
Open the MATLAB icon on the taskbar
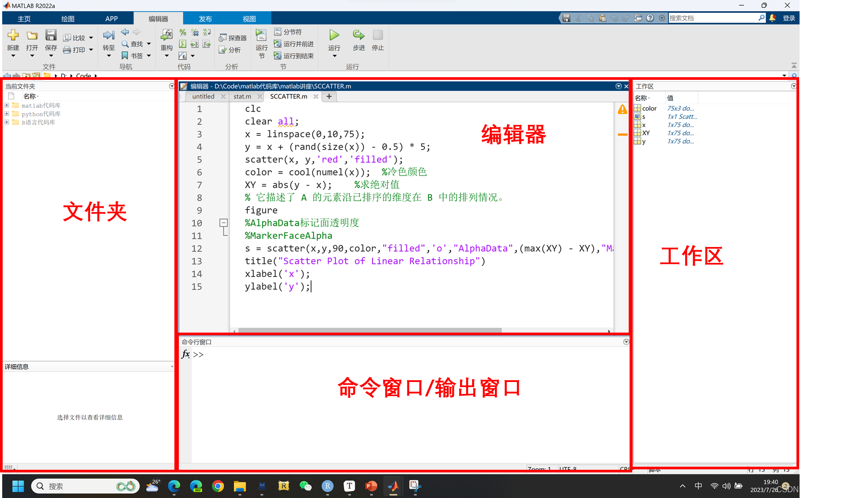[393, 486]
